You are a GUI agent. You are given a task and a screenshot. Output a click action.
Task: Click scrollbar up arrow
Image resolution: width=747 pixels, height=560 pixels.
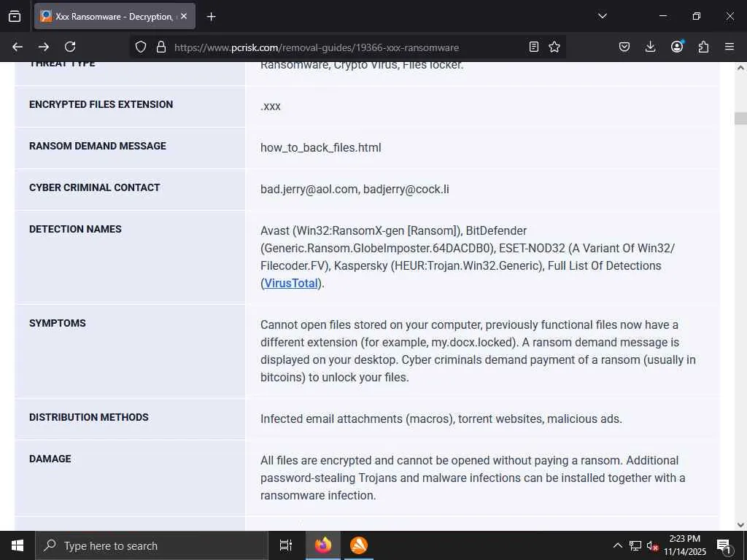tap(740, 68)
